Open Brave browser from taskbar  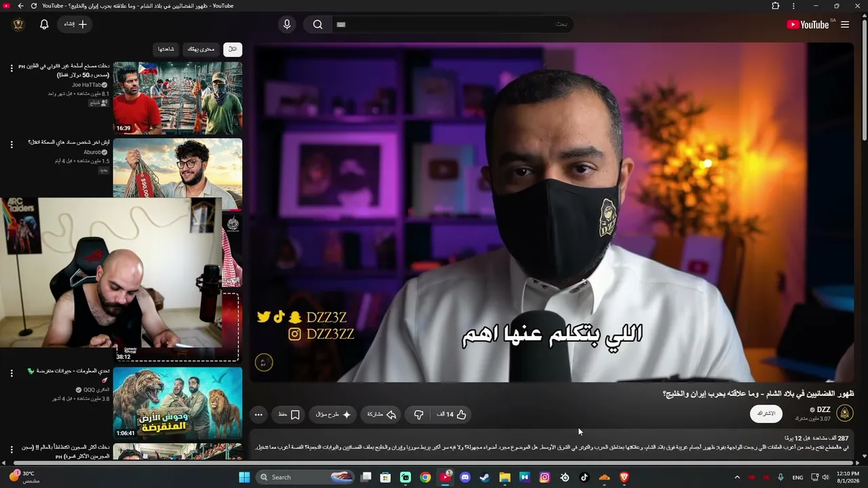click(625, 477)
